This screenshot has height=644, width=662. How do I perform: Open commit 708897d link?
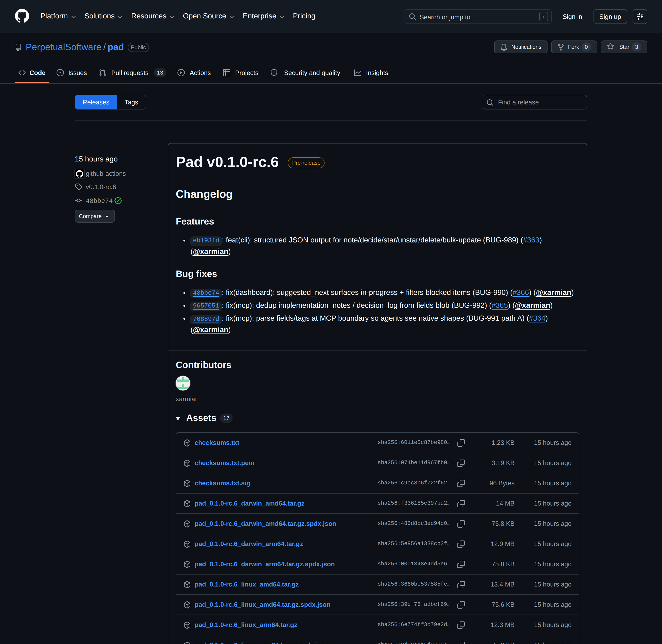point(206,319)
